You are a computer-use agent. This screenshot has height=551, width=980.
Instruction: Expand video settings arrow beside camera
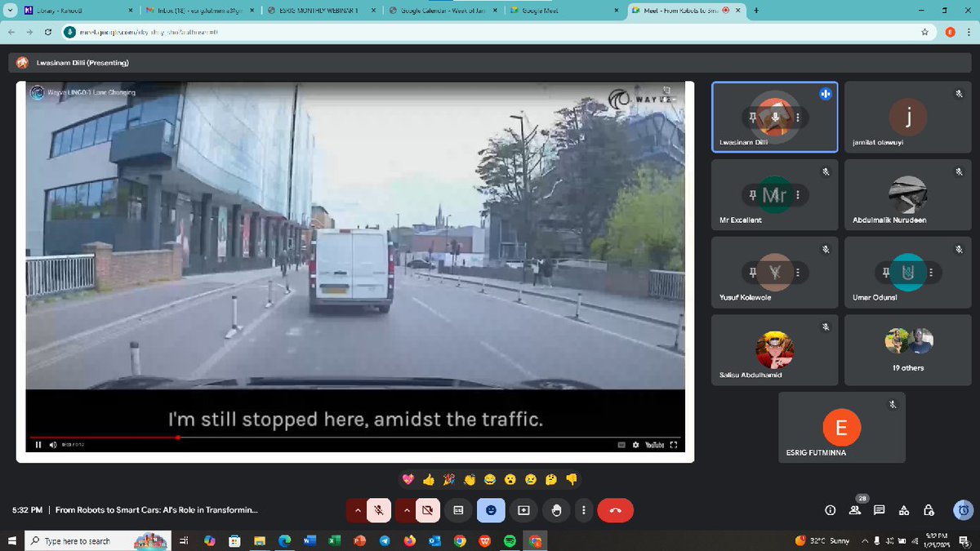point(406,510)
